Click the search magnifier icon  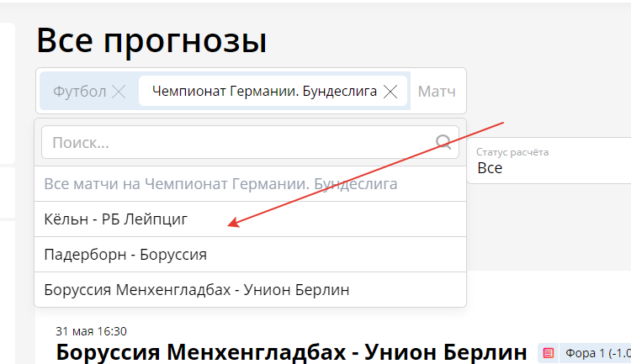tap(443, 142)
